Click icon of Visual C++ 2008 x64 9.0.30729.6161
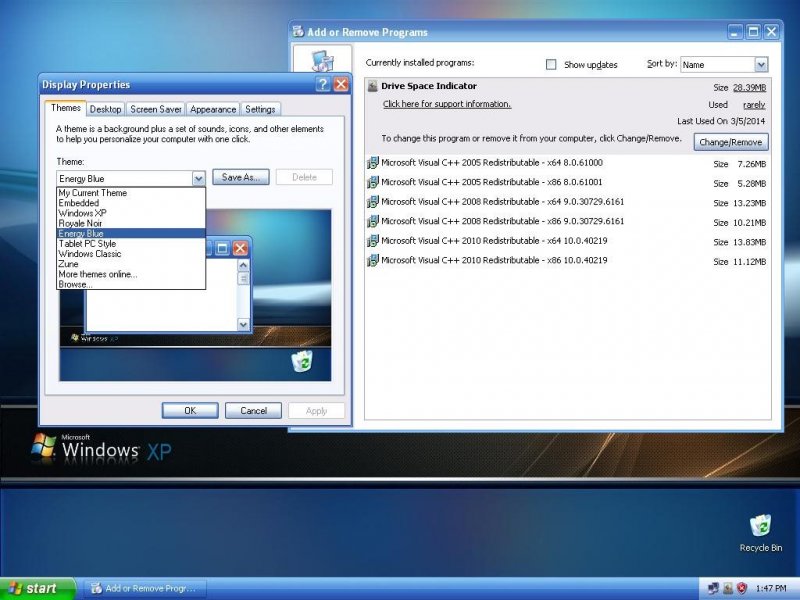 [x=373, y=202]
